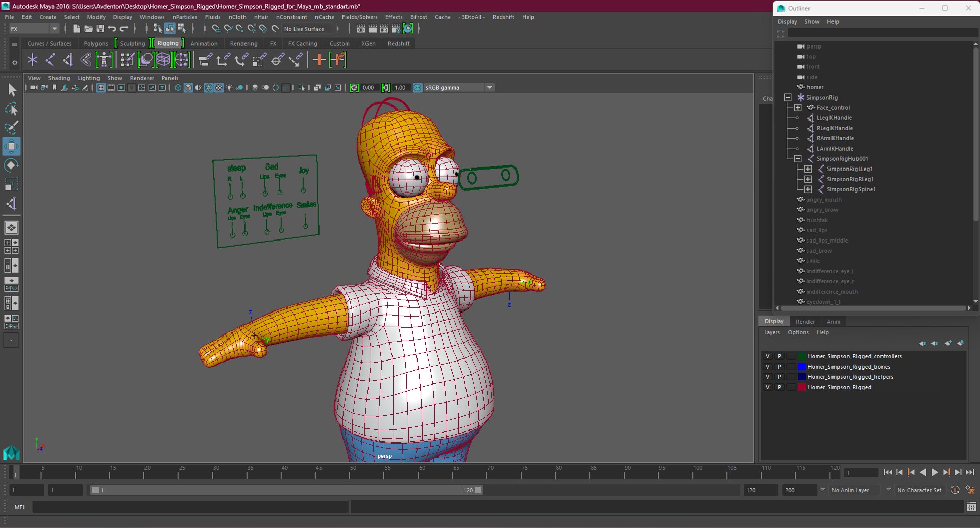980x528 pixels.
Task: Create a new scene from status line
Action: tap(77, 29)
